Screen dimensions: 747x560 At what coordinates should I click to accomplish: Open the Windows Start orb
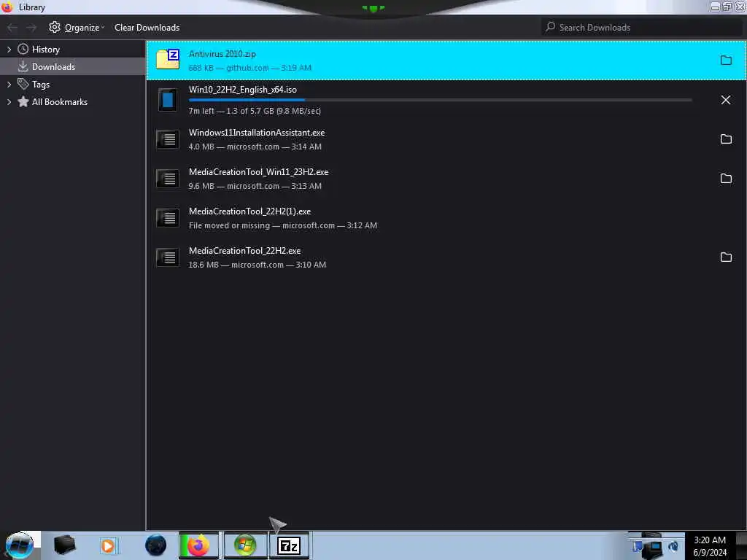20,545
